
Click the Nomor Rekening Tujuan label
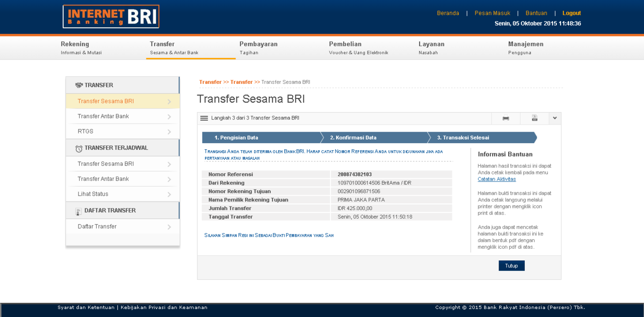coord(239,191)
